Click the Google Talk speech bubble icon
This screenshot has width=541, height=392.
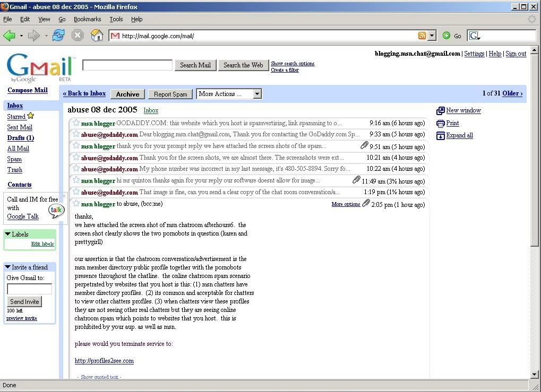pos(56,210)
